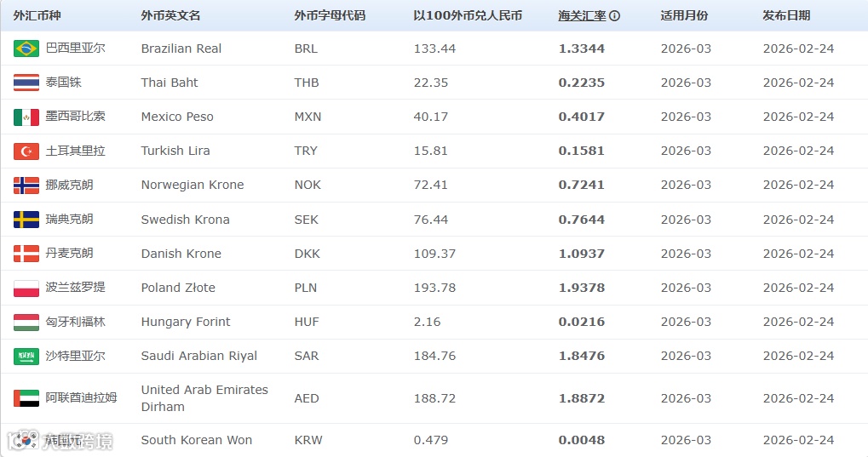Open the 海关汇率 column header link
Viewport: 868px width, 457px height.
[x=582, y=16]
